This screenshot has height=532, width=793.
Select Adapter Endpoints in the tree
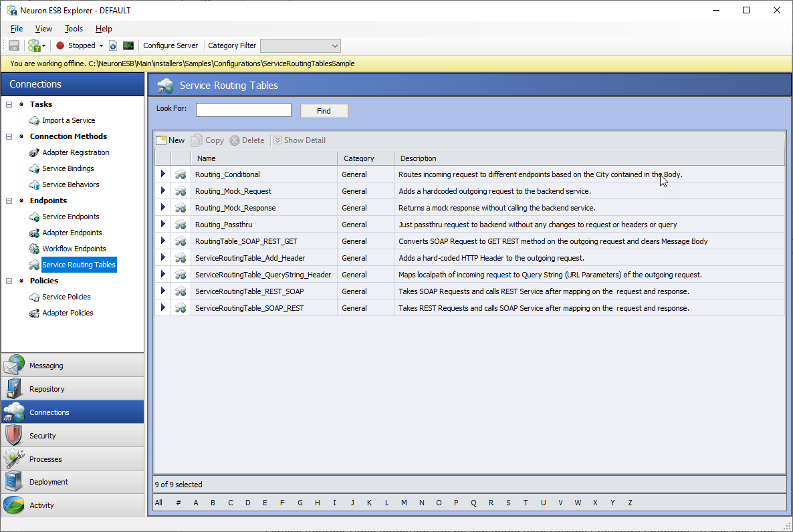coord(72,233)
